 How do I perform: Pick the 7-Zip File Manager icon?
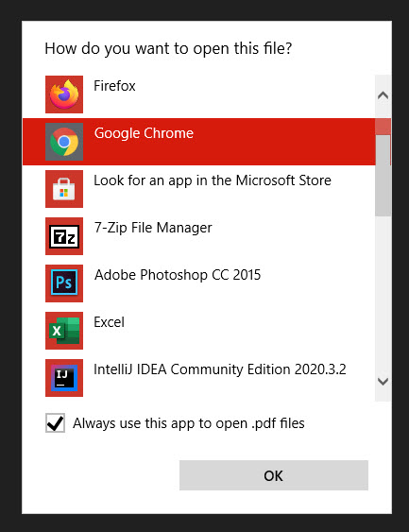point(64,236)
